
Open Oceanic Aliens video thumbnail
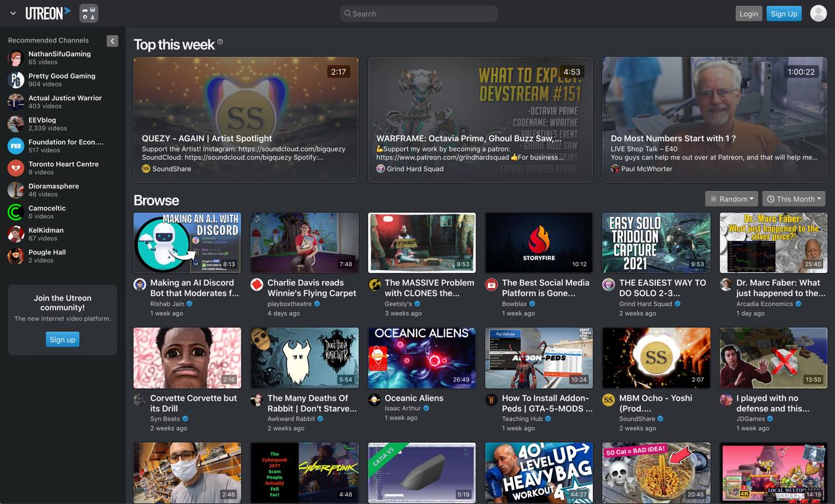[x=422, y=358]
